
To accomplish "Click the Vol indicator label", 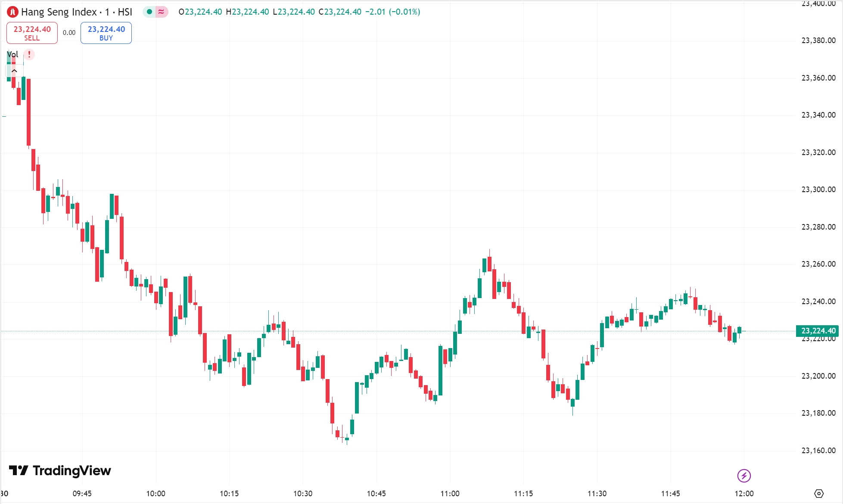I will (x=12, y=54).
